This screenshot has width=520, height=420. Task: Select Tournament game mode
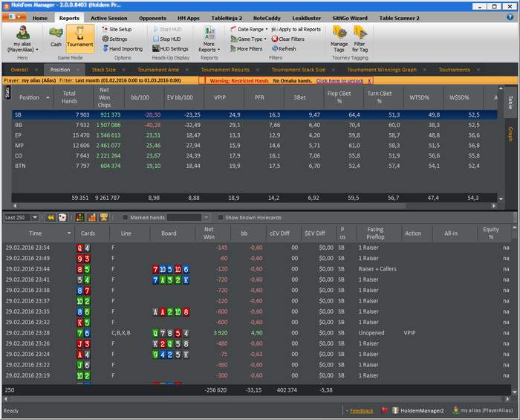(x=80, y=38)
